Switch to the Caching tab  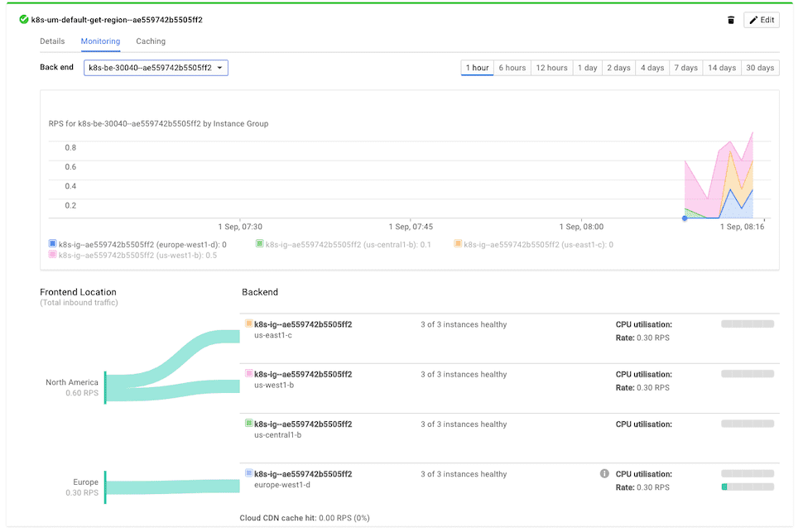[151, 41]
